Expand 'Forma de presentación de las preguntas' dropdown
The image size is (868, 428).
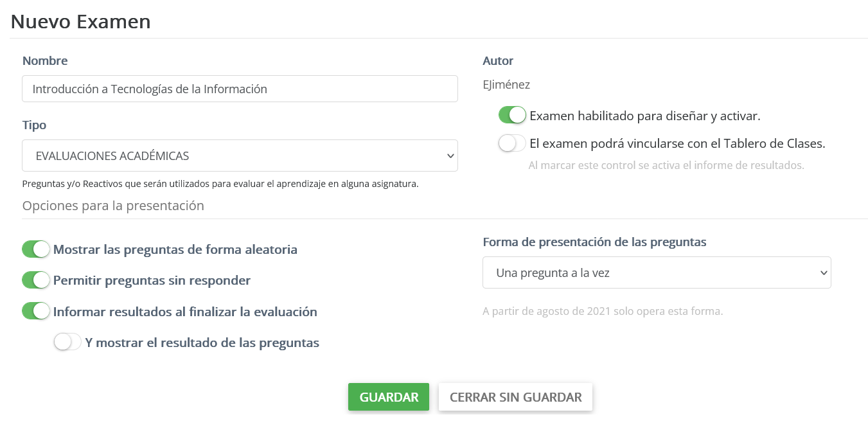coord(657,272)
